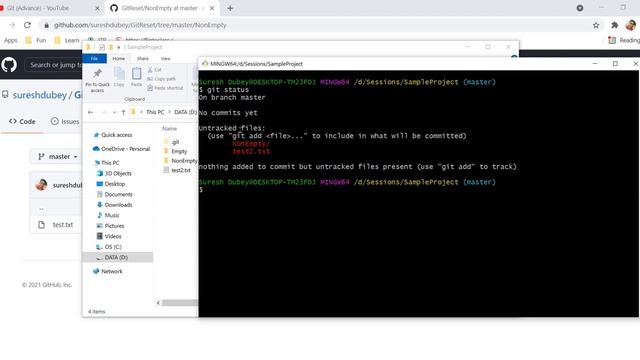Viewport: 640px width, 360px height.
Task: Open the Home ribbon tab
Action: (119, 58)
